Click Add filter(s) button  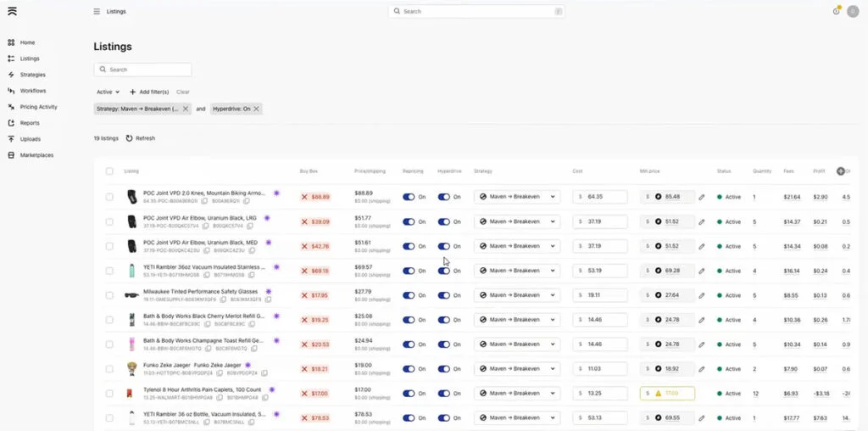(x=149, y=92)
